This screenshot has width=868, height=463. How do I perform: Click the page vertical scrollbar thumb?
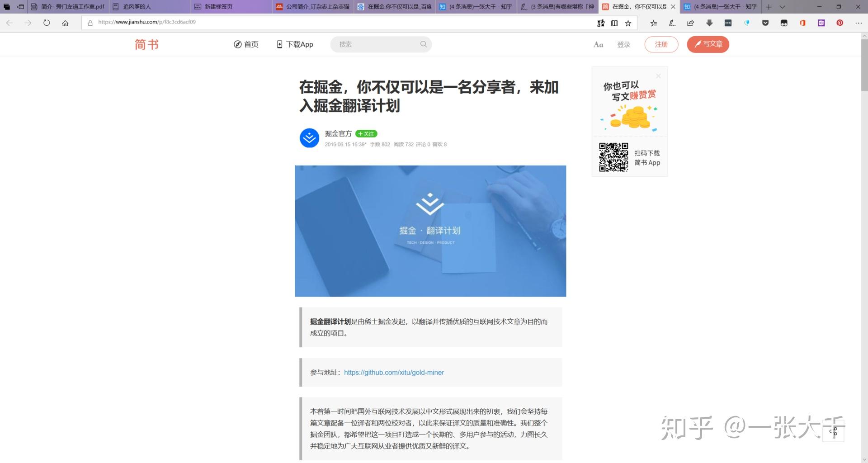click(864, 66)
